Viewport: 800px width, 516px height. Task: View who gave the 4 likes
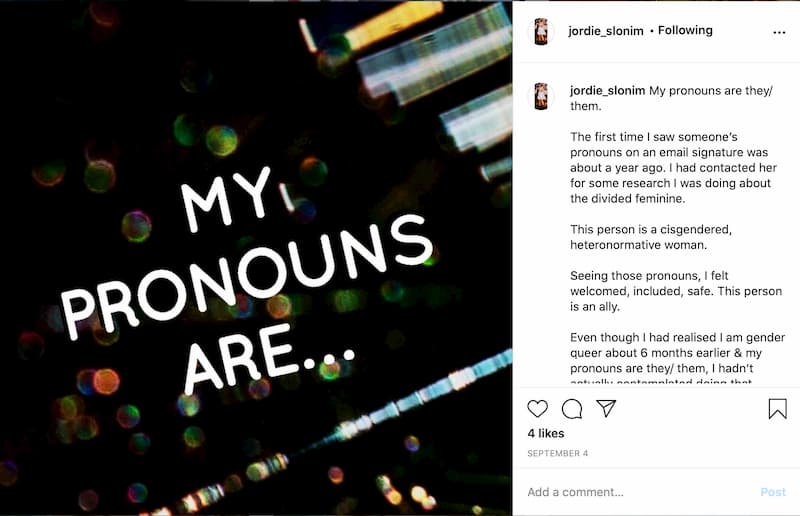click(x=545, y=433)
